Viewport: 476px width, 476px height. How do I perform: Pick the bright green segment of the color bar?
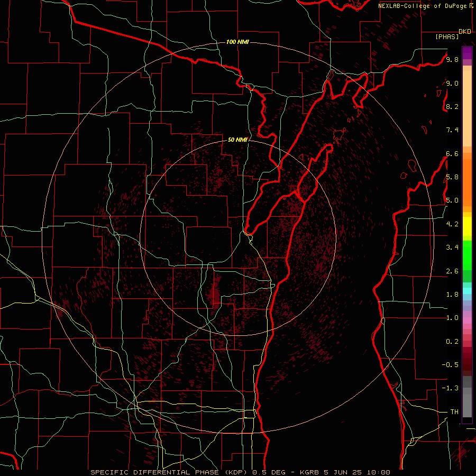[467, 255]
